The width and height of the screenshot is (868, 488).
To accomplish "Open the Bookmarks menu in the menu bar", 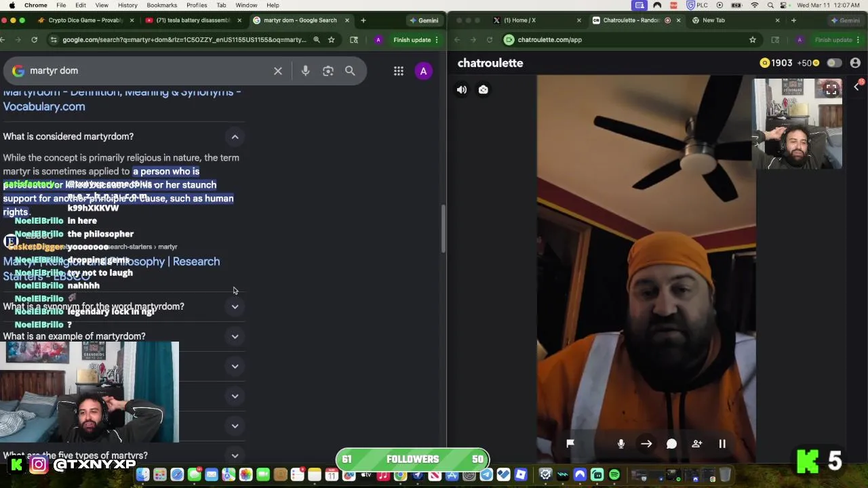I will 162,5.
